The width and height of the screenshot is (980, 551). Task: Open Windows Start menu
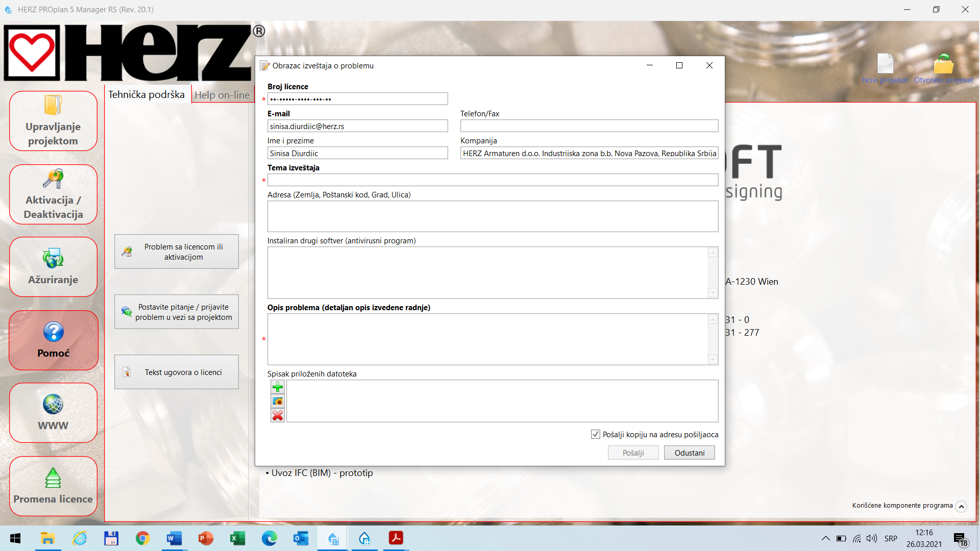pos(15,538)
